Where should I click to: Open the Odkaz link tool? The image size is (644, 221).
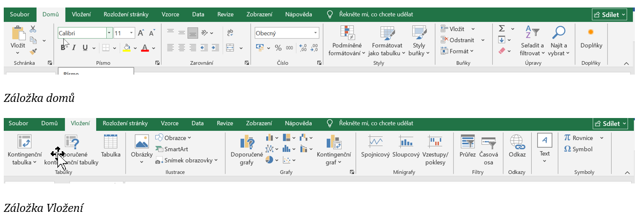517,147
